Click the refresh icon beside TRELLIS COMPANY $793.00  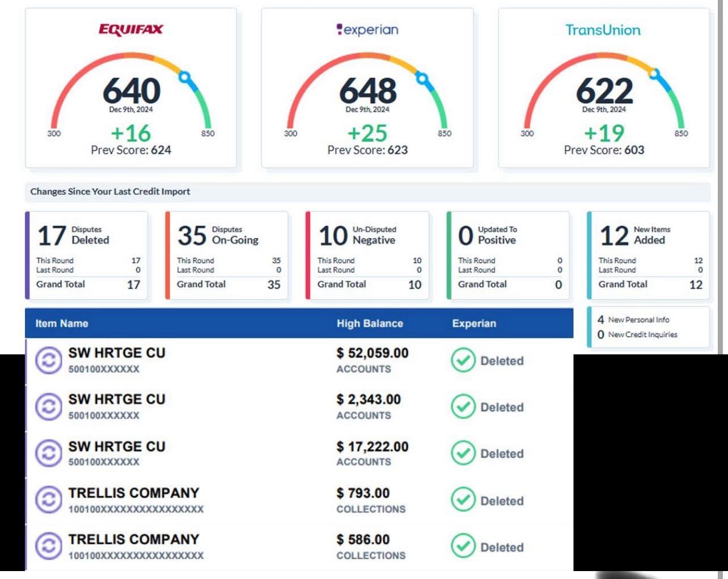[49, 500]
